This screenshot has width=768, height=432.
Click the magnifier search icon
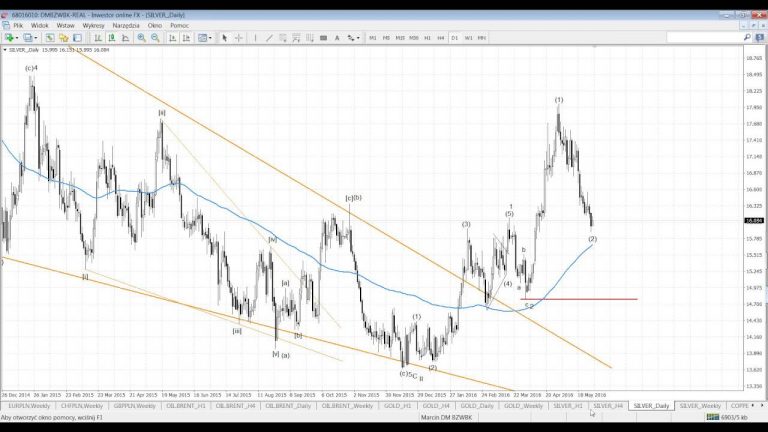747,37
